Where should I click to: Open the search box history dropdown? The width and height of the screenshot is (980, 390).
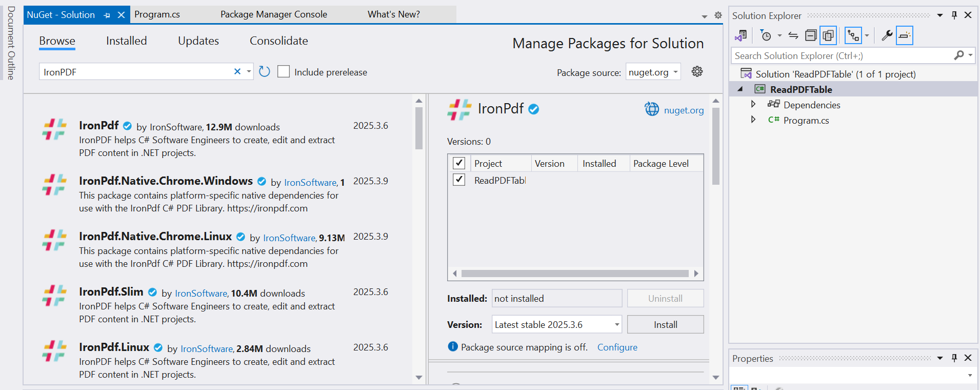pyautogui.click(x=249, y=71)
